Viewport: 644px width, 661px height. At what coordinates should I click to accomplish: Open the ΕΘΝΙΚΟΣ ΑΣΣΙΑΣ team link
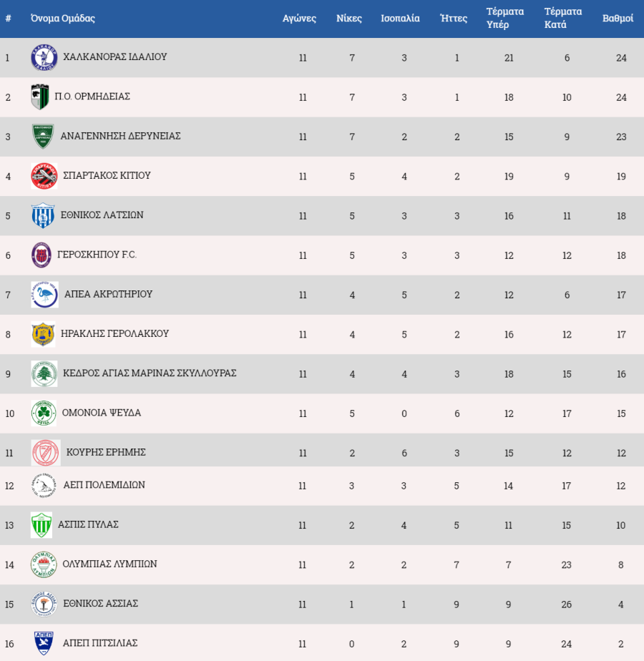click(101, 603)
